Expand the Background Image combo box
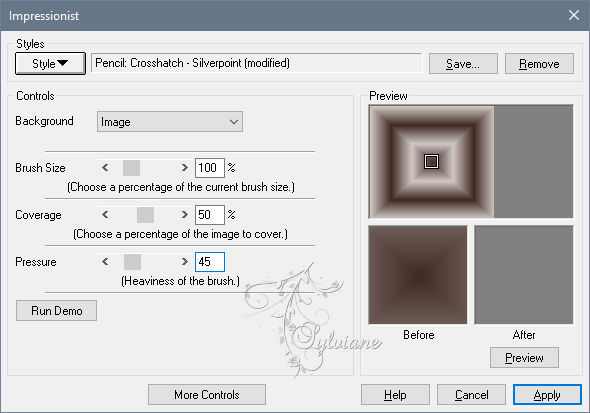This screenshot has height=413, width=590. click(170, 122)
